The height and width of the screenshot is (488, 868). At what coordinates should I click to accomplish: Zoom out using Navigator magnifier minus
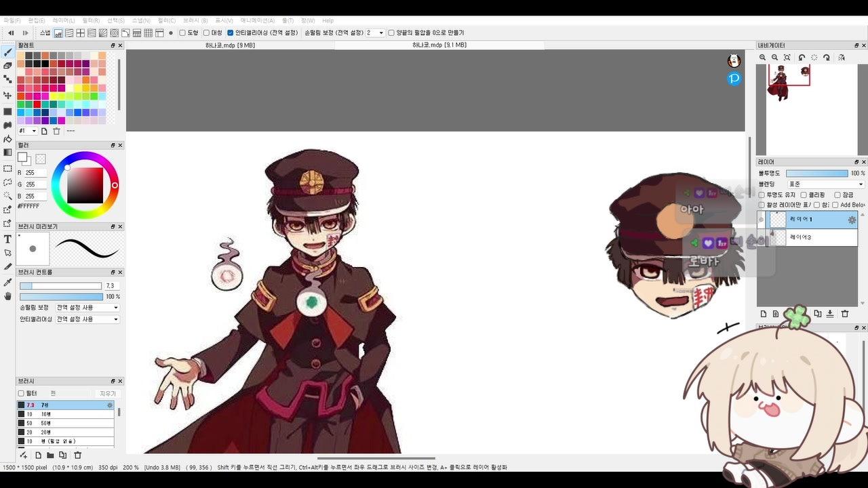[x=774, y=58]
